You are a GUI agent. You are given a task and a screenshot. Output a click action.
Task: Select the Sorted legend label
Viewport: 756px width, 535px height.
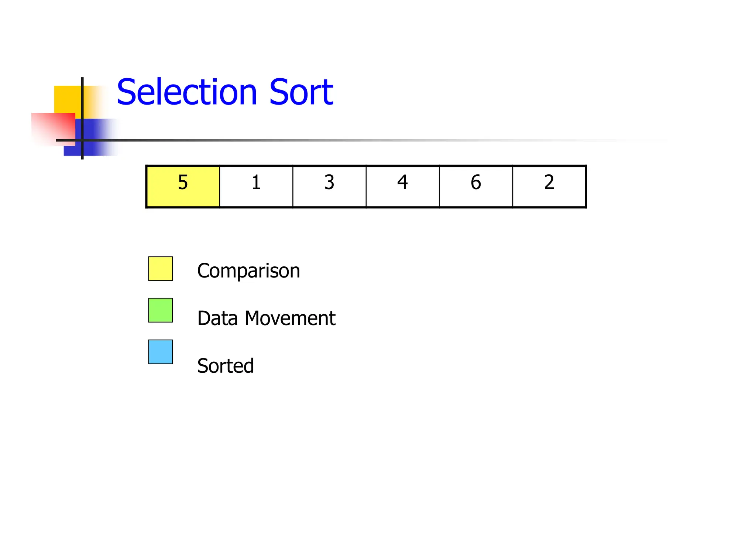coord(226,366)
